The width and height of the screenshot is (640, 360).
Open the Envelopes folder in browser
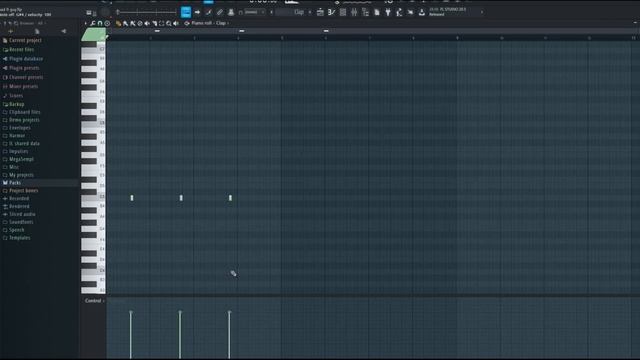point(17,128)
